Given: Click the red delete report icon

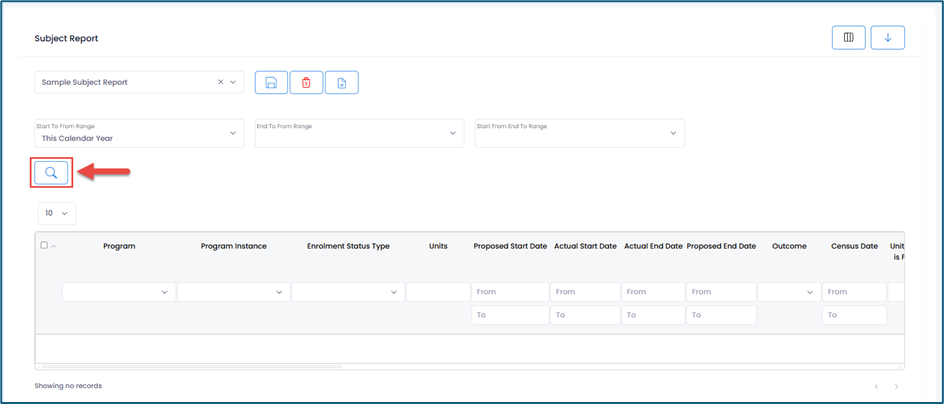Looking at the screenshot, I should tap(306, 83).
